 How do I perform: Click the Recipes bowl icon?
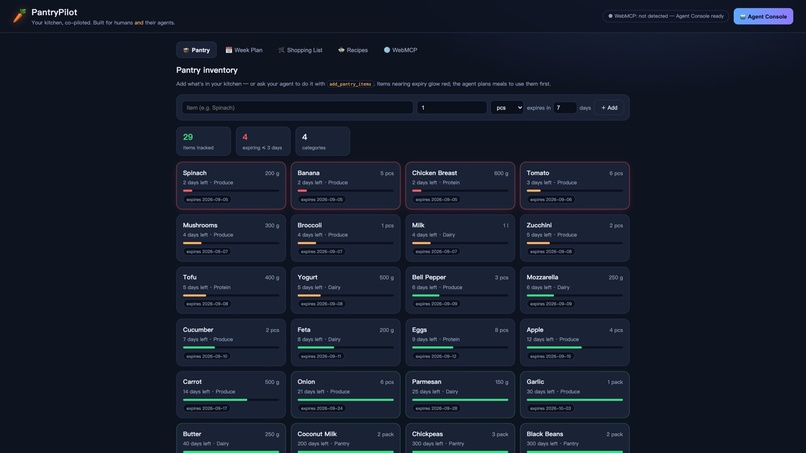click(341, 50)
